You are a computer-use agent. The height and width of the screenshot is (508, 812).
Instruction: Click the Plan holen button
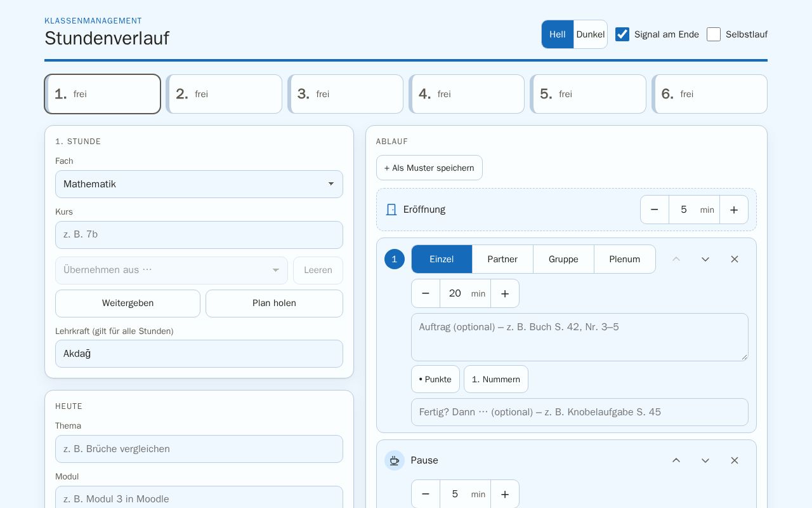(274, 304)
